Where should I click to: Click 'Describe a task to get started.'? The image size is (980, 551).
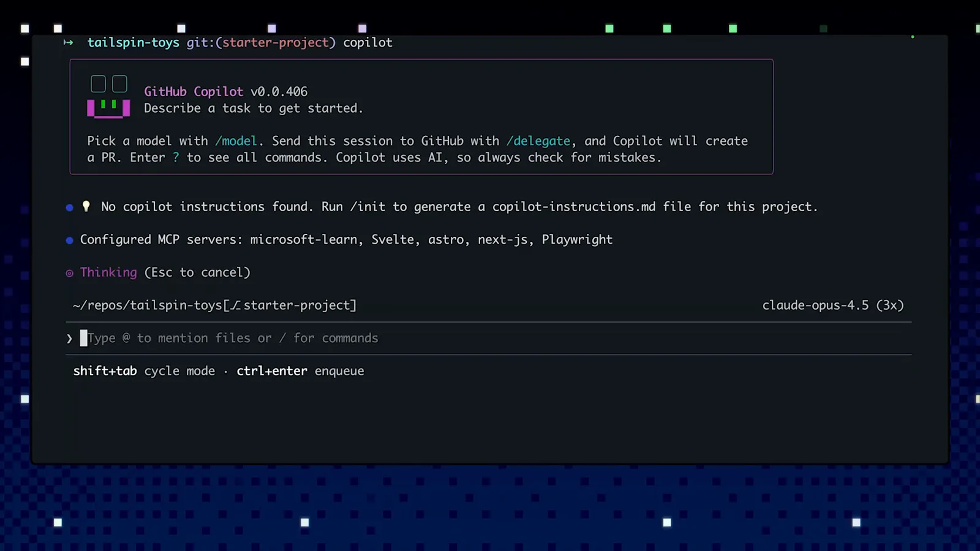254,108
